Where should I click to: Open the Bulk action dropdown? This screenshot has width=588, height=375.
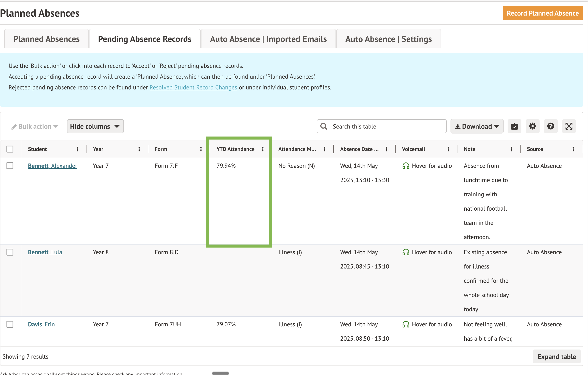[35, 126]
